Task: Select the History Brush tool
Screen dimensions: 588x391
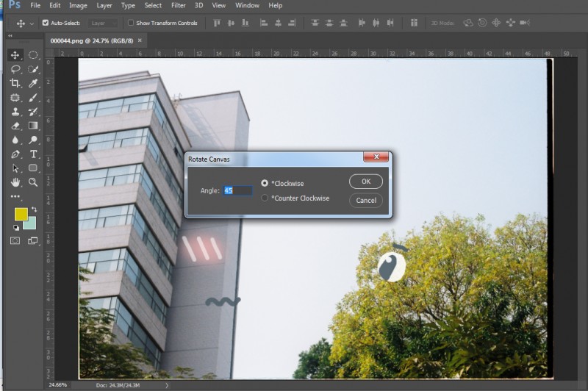Action: tap(33, 112)
